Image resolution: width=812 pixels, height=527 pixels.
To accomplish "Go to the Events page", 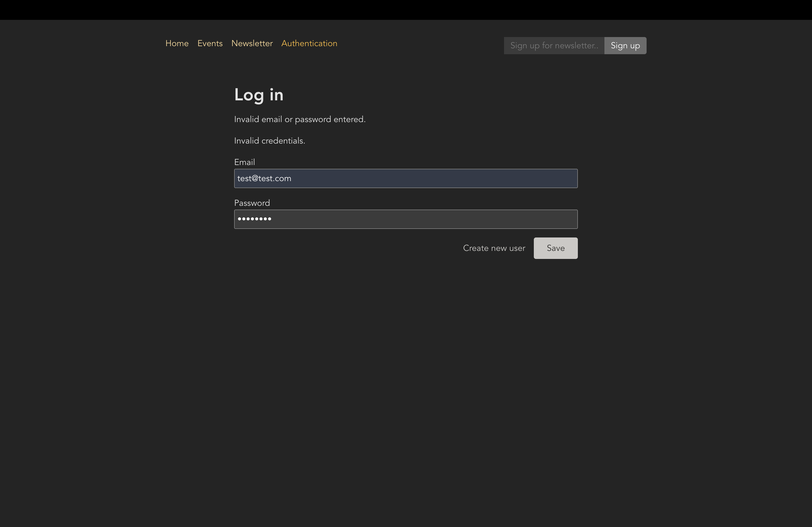I will (210, 44).
